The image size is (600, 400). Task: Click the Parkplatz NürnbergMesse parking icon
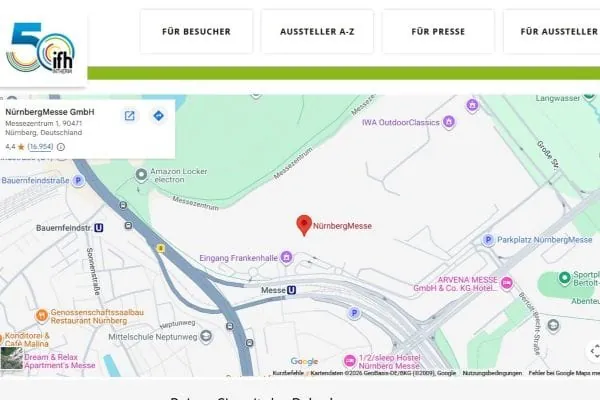(x=488, y=240)
